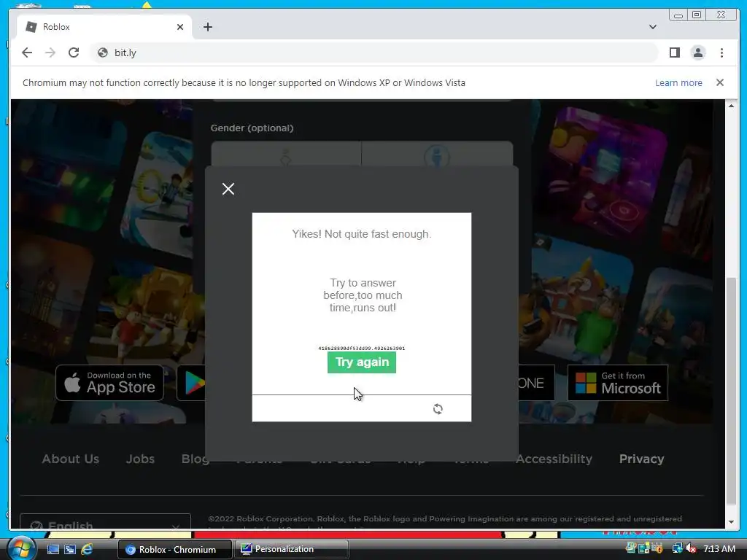Reload the current page
Screen dimensions: 747x560
click(x=74, y=52)
